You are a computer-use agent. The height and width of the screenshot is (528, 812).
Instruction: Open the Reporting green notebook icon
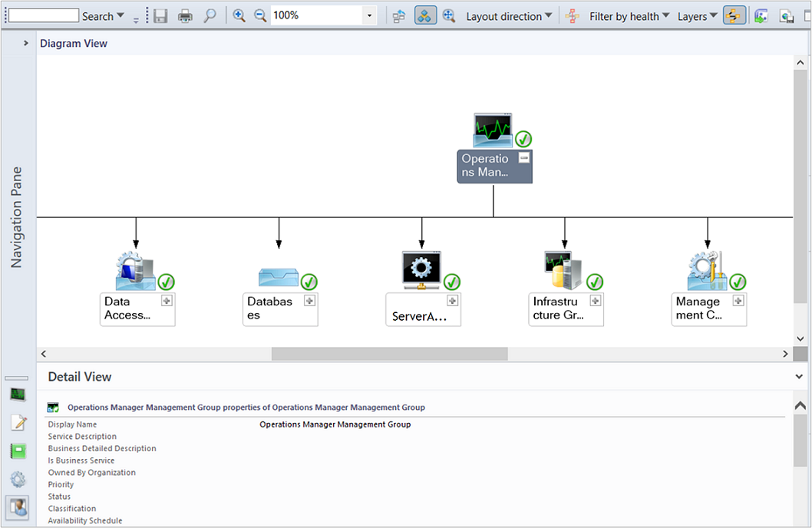coord(18,450)
